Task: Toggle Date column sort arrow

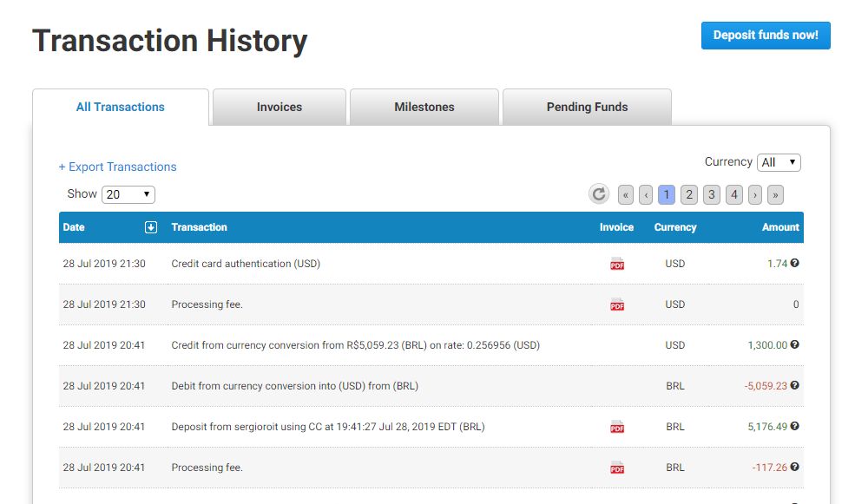Action: tap(151, 227)
